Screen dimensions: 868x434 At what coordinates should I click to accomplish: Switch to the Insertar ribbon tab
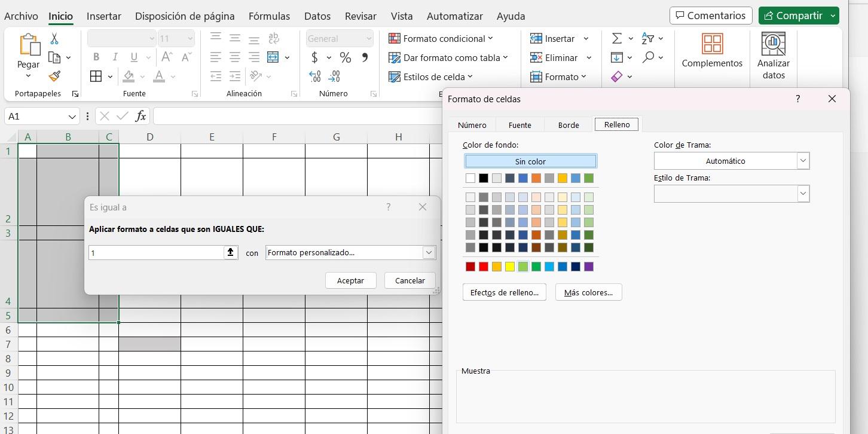point(104,16)
